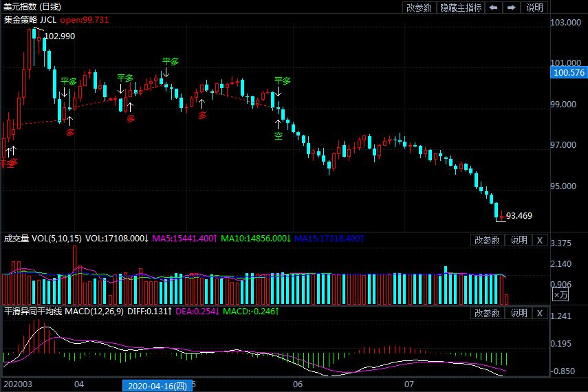Toggle 隐藏主指标 to hide main indicator
This screenshot has height=392, width=588.
click(461, 8)
